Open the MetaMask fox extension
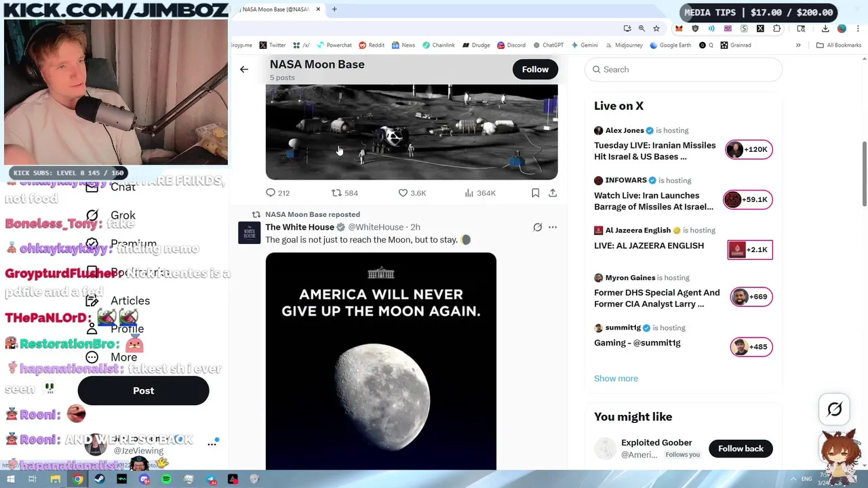This screenshot has height=488, width=868. pyautogui.click(x=679, y=28)
